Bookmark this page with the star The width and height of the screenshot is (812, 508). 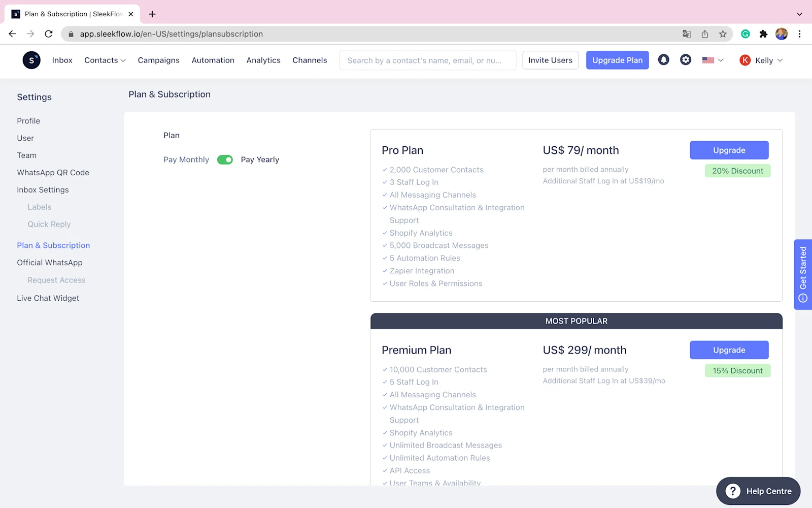coord(723,34)
